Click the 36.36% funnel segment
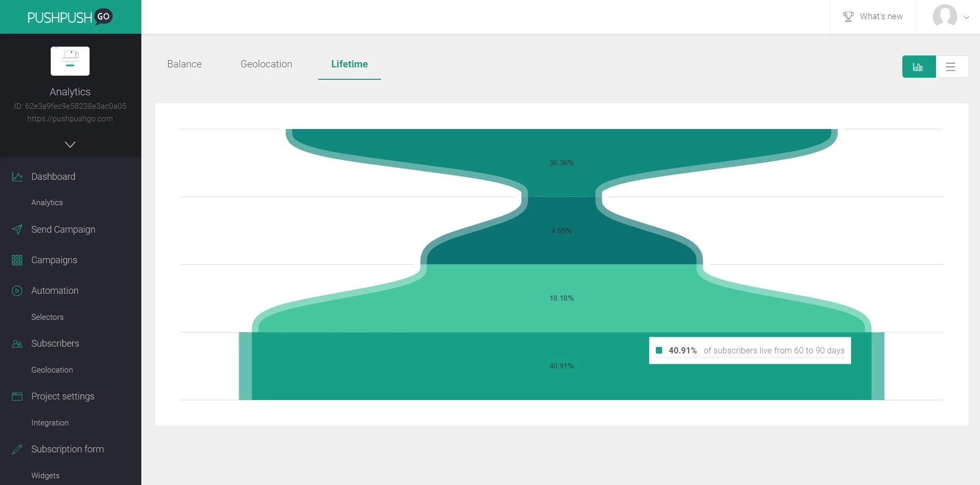Screen dimensions: 980x485 click(x=562, y=163)
